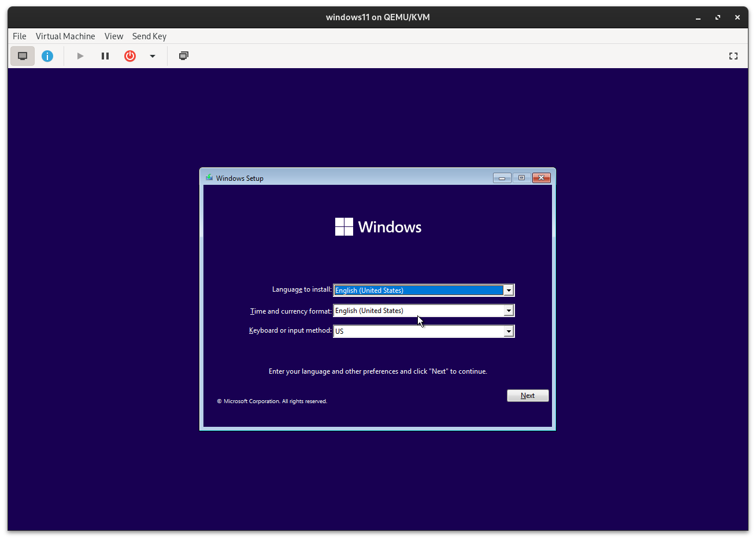Expand Language to install dropdown

pyautogui.click(x=509, y=291)
